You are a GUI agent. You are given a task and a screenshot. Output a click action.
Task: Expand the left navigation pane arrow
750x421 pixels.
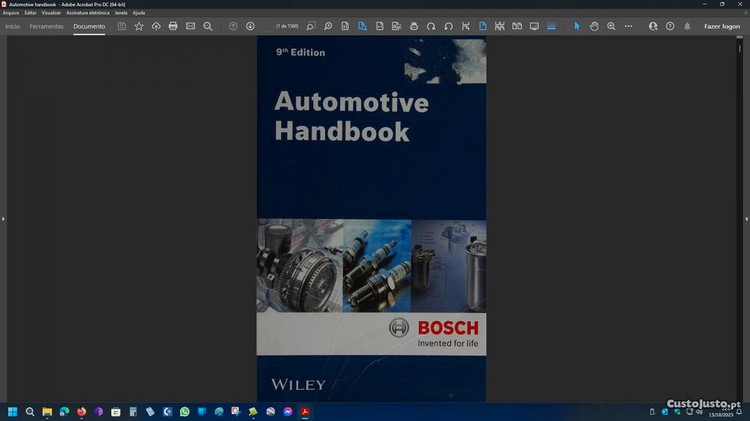3,218
